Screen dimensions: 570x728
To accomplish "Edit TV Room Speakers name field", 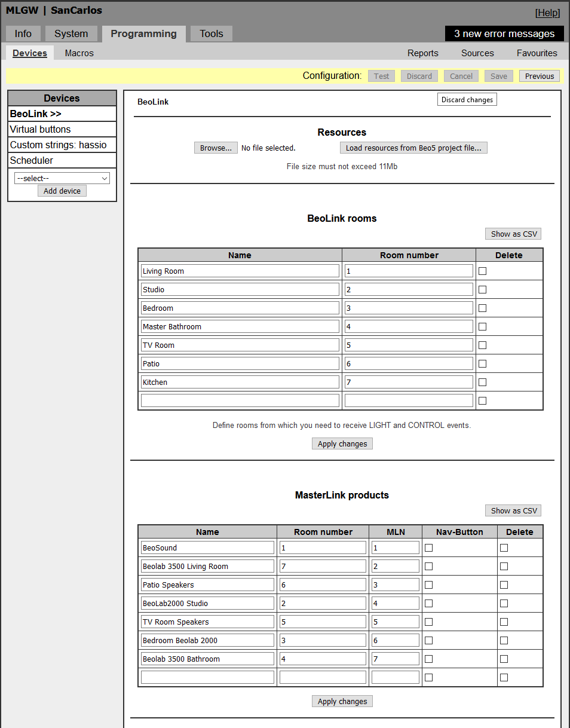I will (207, 622).
